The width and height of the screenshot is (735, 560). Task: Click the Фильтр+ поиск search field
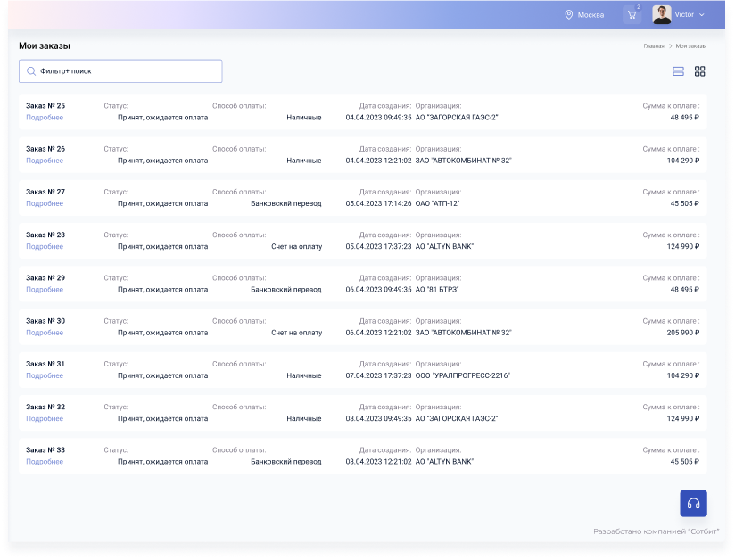(x=125, y=71)
